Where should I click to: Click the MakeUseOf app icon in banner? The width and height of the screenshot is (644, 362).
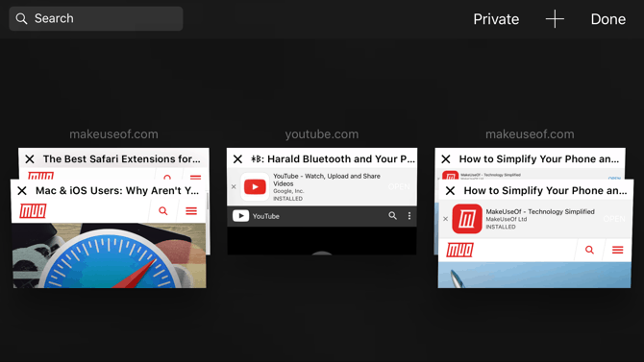[x=467, y=219]
